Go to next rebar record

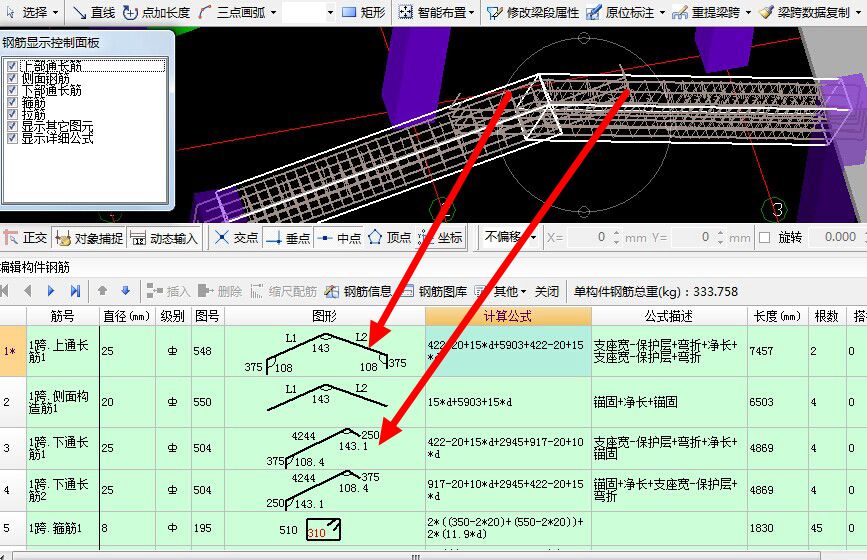(51, 291)
